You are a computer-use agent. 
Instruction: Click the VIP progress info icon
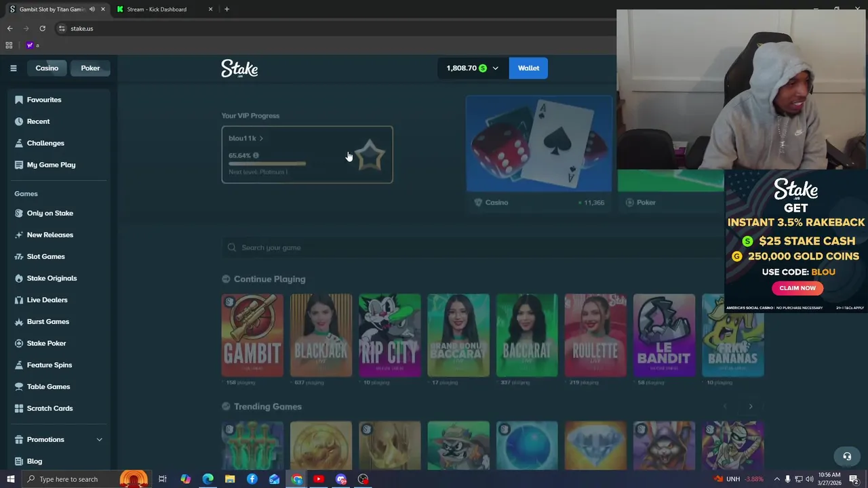pos(256,155)
